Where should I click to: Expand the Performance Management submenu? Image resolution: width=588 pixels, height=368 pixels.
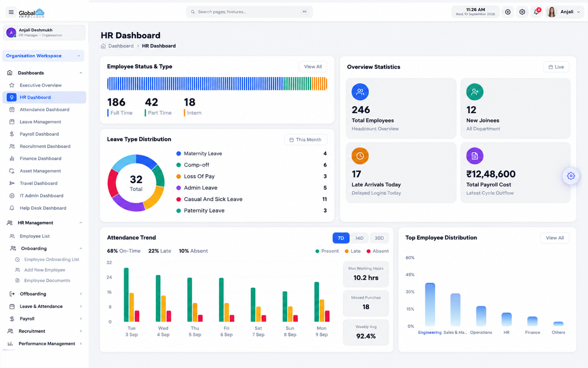pos(80,344)
